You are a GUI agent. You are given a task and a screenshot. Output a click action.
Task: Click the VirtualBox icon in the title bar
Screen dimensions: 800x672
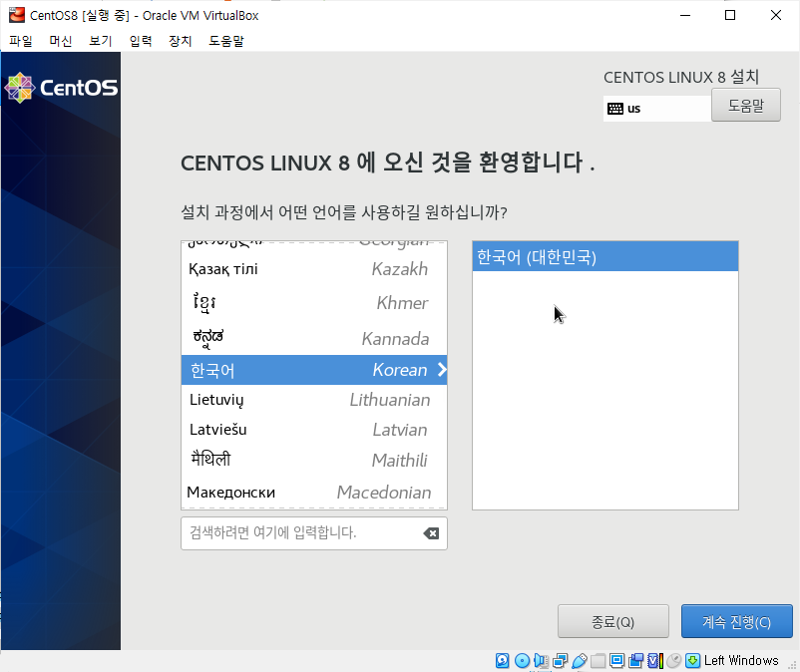point(16,15)
